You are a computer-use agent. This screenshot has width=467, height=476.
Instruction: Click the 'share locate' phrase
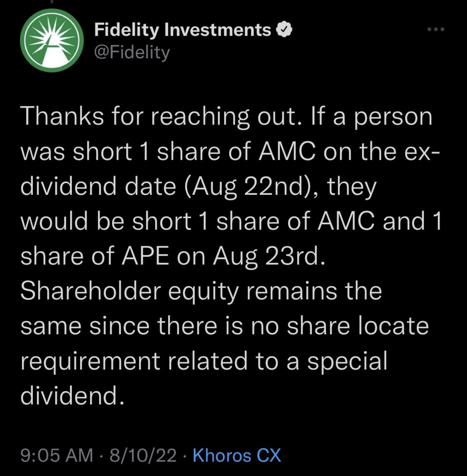tap(358, 325)
